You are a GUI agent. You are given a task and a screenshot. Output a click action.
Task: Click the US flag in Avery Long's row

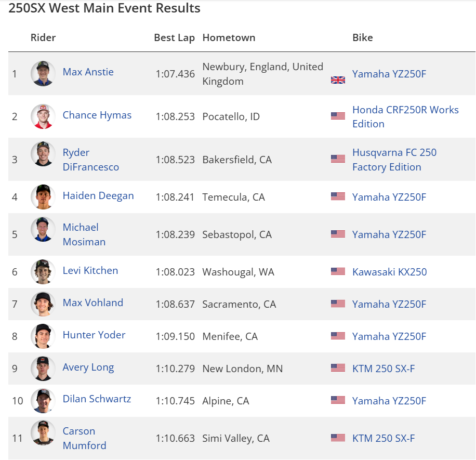[x=338, y=368]
